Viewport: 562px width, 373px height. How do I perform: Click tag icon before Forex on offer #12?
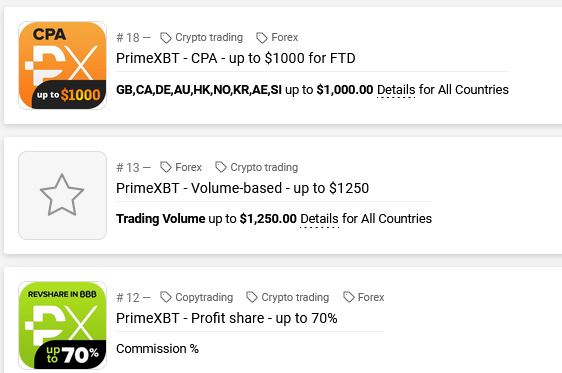[x=348, y=297]
